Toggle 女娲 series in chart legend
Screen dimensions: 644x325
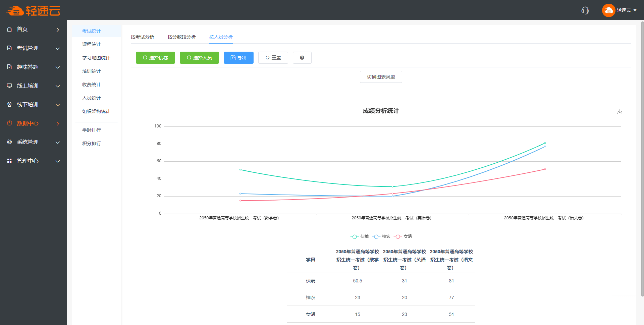click(x=403, y=236)
